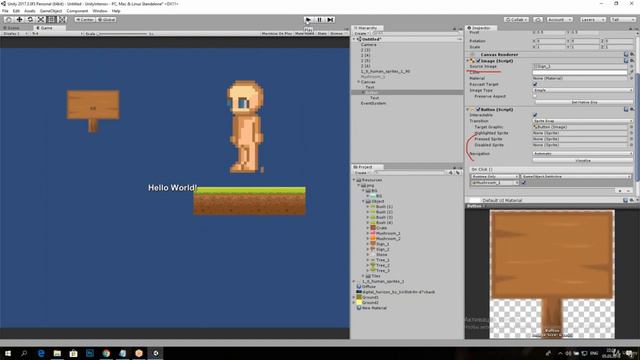Select Sign_1 asset in Project panel

pyautogui.click(x=382, y=244)
